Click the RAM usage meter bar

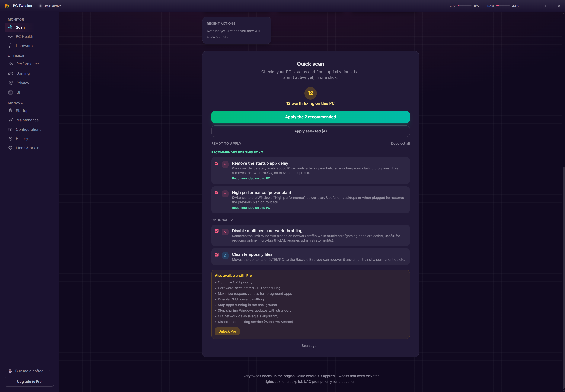503,6
